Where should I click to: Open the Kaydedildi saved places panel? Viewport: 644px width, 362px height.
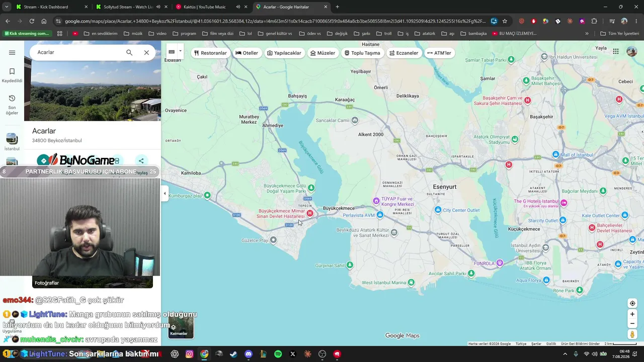click(x=12, y=75)
